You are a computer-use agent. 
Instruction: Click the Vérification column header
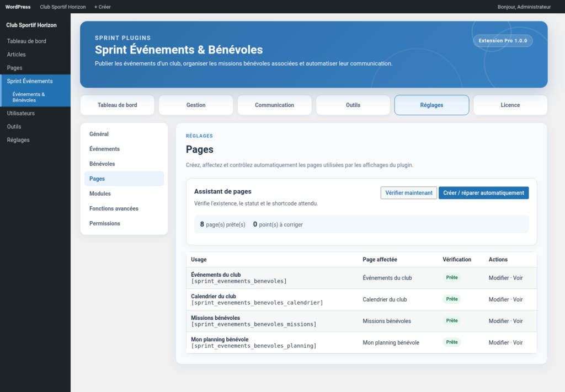(457, 260)
